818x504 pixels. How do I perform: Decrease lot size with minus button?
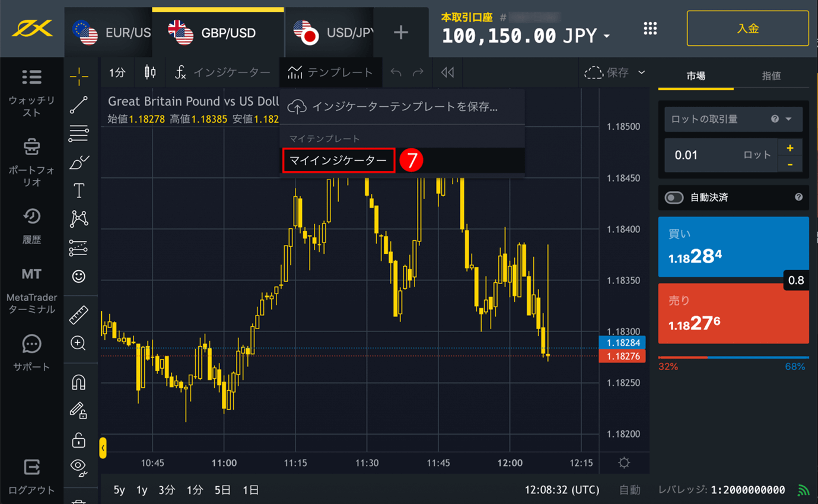pos(790,164)
